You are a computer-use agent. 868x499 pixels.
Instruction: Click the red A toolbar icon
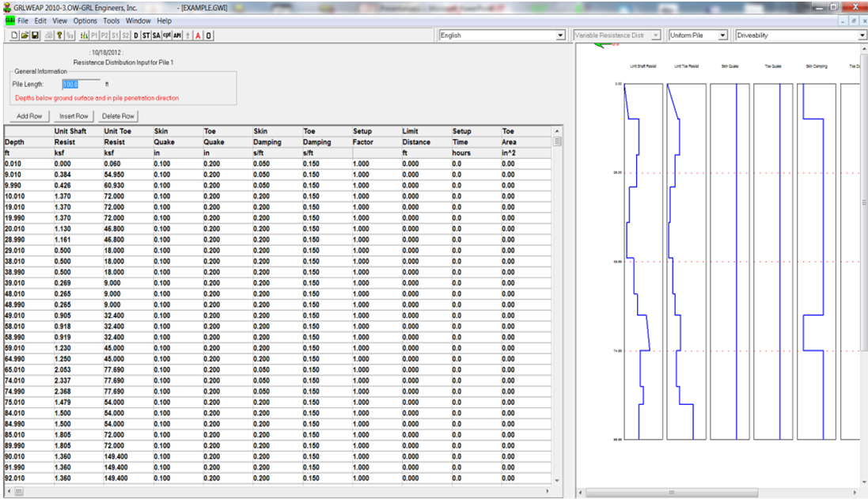pyautogui.click(x=198, y=36)
